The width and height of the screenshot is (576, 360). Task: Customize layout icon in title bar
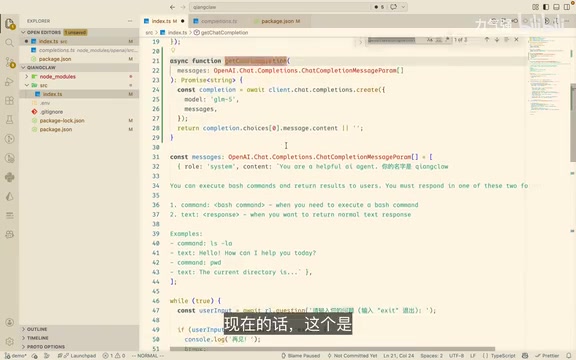[535, 7]
